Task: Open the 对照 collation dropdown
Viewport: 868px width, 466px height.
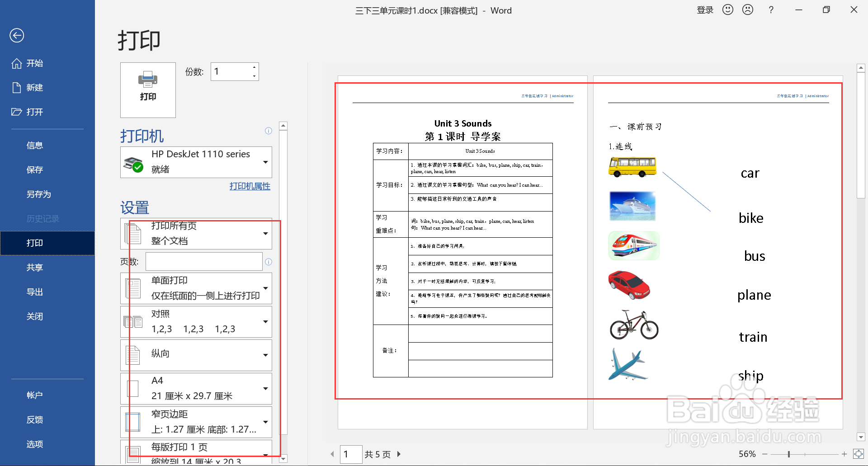Action: click(196, 322)
